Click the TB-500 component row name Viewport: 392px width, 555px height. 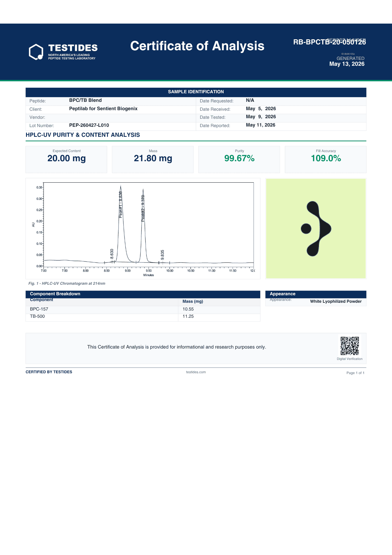[37, 316]
